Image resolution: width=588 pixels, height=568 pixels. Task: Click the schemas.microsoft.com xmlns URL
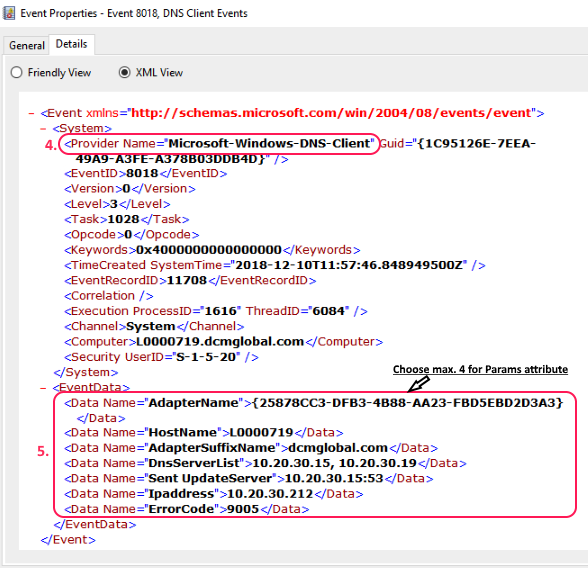pos(332,113)
